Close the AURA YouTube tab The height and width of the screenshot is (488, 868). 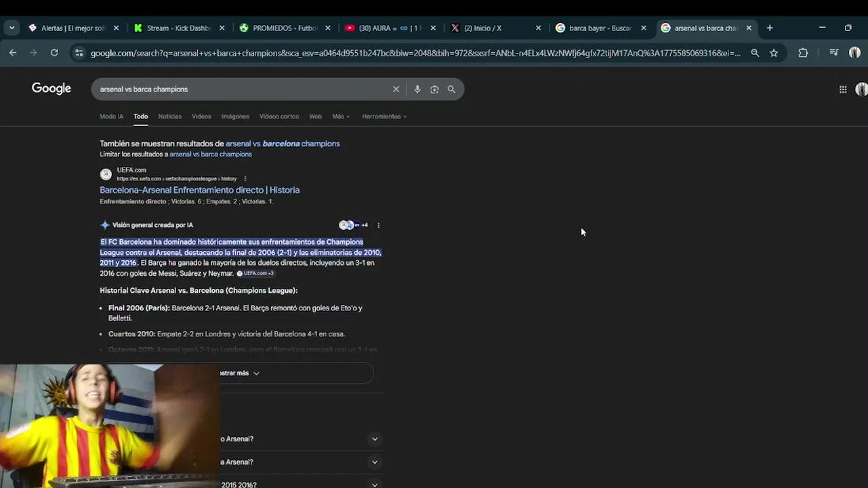(x=433, y=28)
